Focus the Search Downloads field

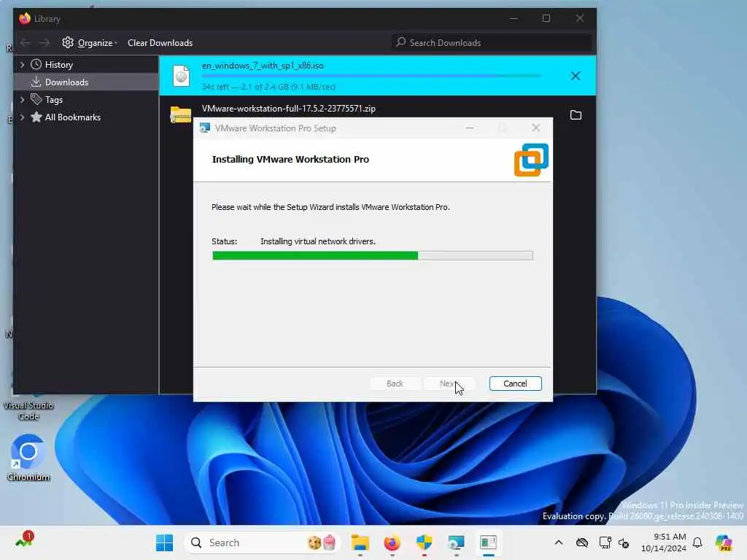point(492,42)
